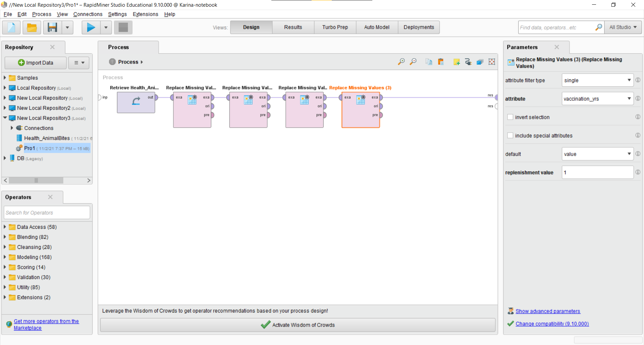Click the Search for Operators field

[47, 213]
